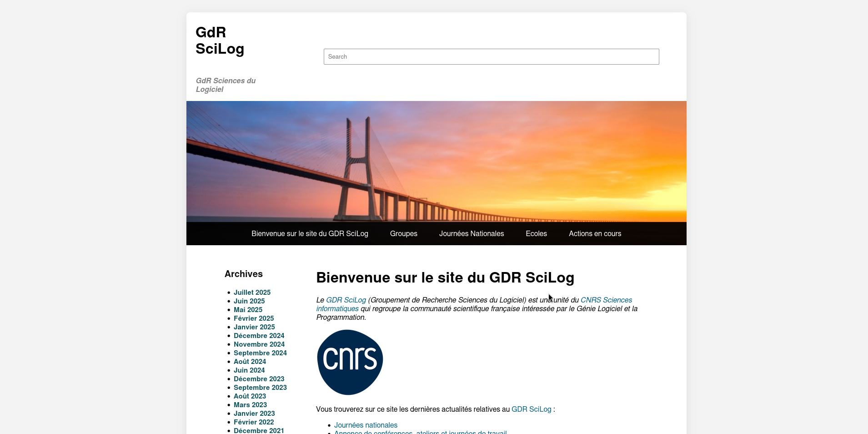Click the GdR SciLog site title
Viewport: 868px width, 434px height.
click(220, 40)
